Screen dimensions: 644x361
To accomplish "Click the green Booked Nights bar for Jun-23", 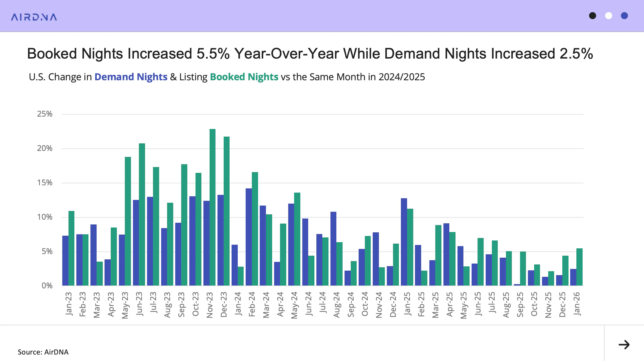I will click(x=142, y=215).
